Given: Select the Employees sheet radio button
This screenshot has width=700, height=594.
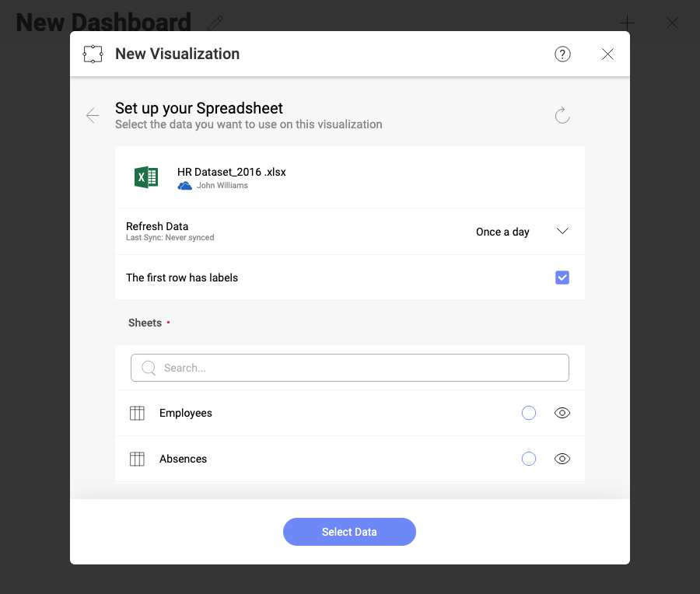Looking at the screenshot, I should tap(529, 413).
